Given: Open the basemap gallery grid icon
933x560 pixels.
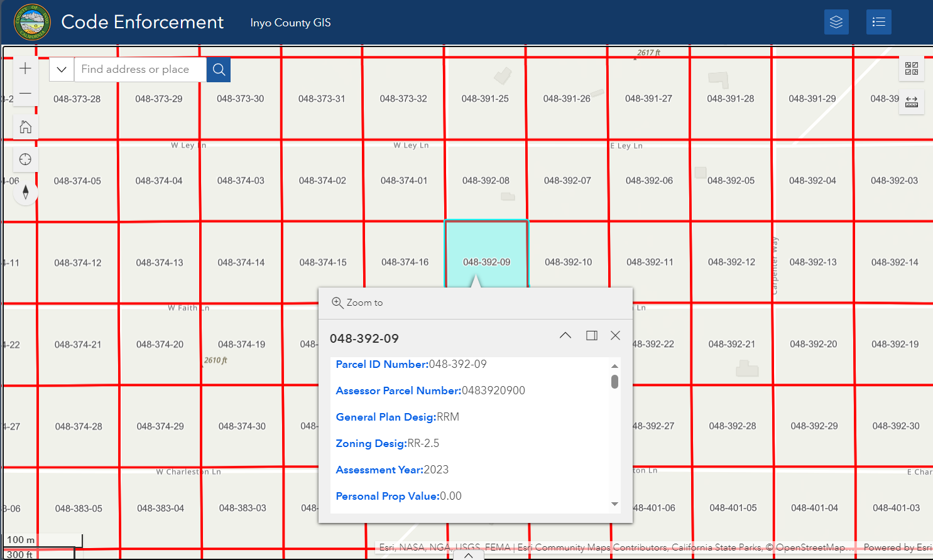Looking at the screenshot, I should (911, 68).
